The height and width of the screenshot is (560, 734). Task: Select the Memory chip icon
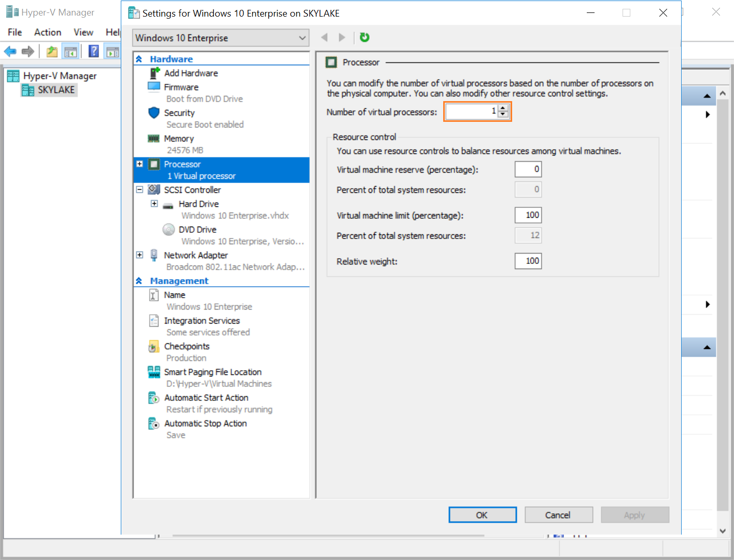(154, 138)
